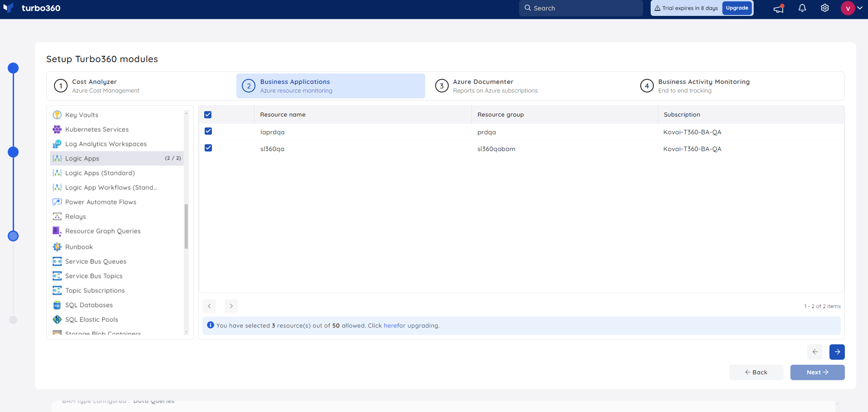Screen dimensions: 868x412
Task: Click the Topic Subscriptions icon
Action: pyautogui.click(x=57, y=290)
